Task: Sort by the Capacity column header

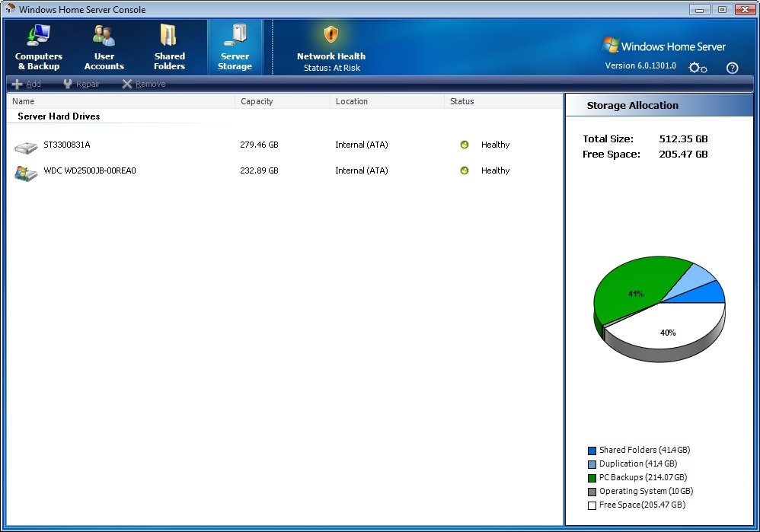Action: pos(283,101)
